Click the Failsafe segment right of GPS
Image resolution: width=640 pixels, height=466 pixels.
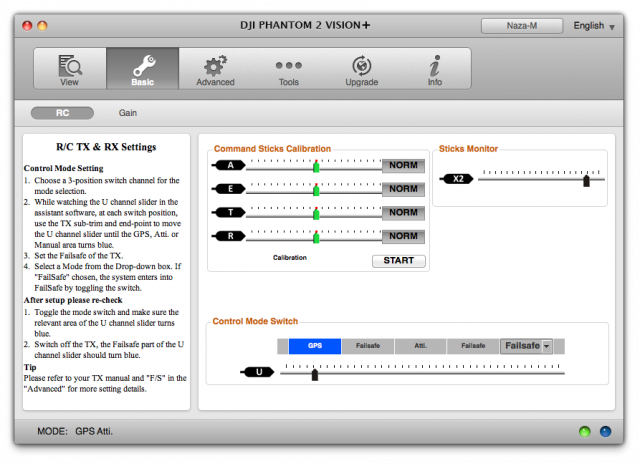click(x=368, y=346)
